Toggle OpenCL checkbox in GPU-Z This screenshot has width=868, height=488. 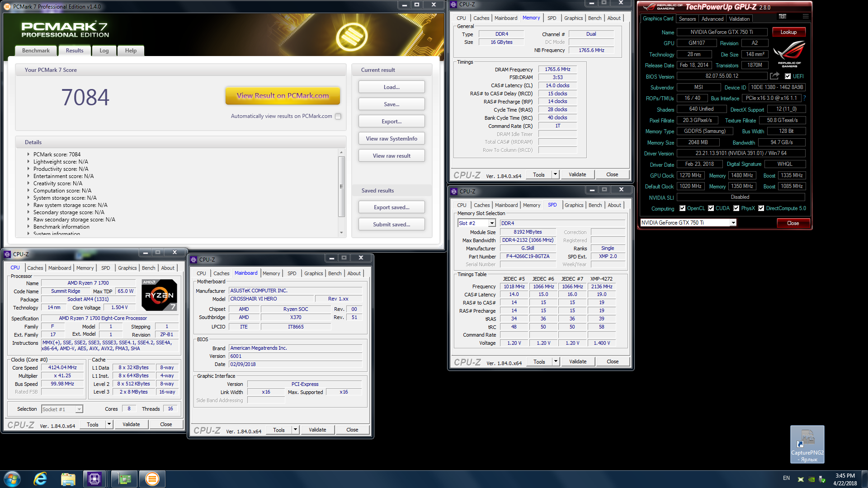click(x=683, y=208)
